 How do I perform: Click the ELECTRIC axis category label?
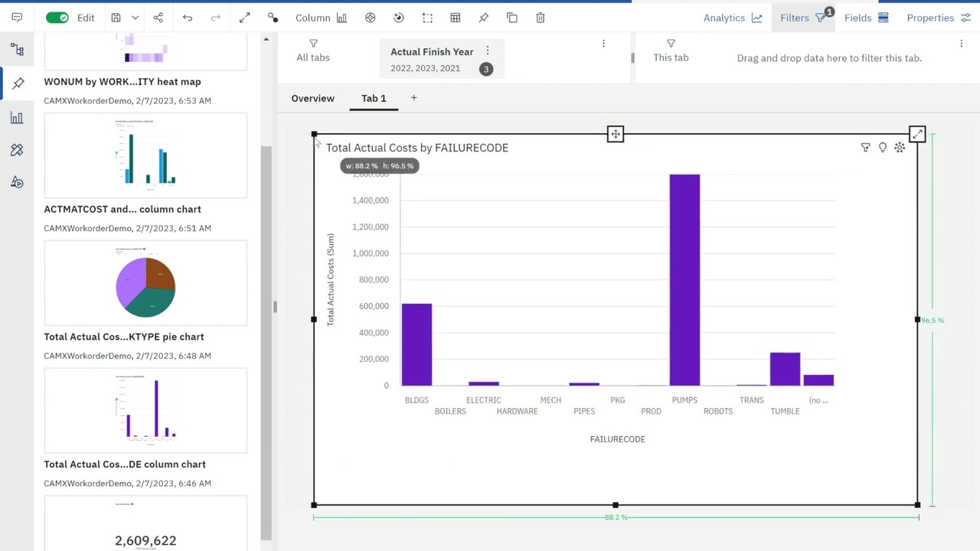(484, 400)
